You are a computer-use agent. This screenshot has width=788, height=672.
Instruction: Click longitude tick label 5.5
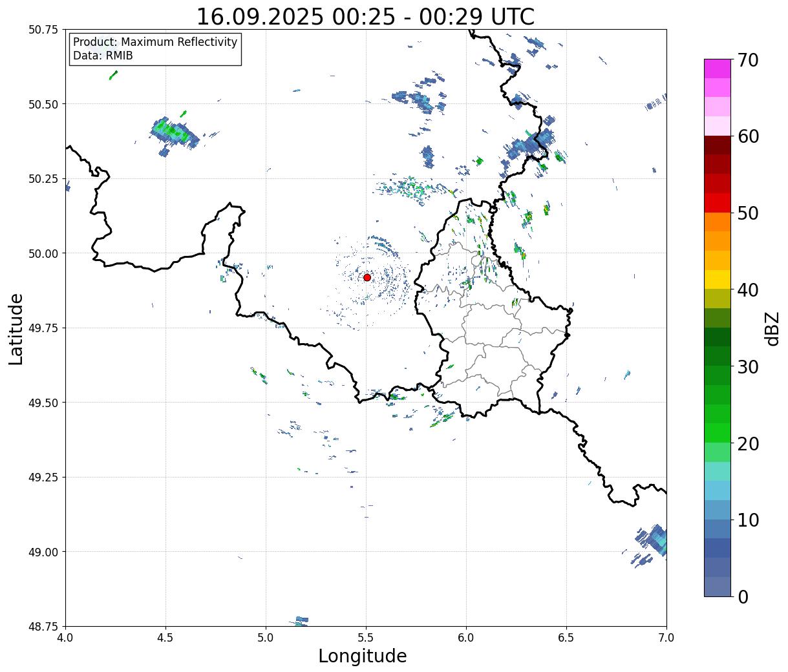[x=366, y=637]
